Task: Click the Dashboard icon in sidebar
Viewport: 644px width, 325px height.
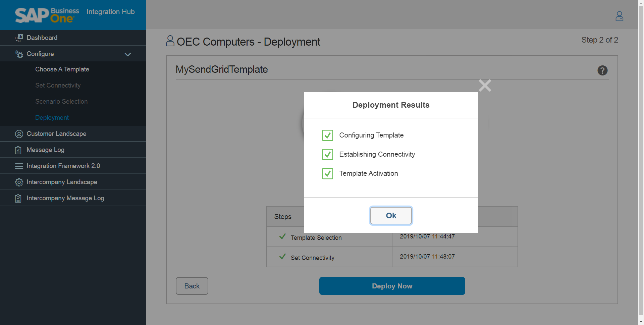Action: [19, 38]
